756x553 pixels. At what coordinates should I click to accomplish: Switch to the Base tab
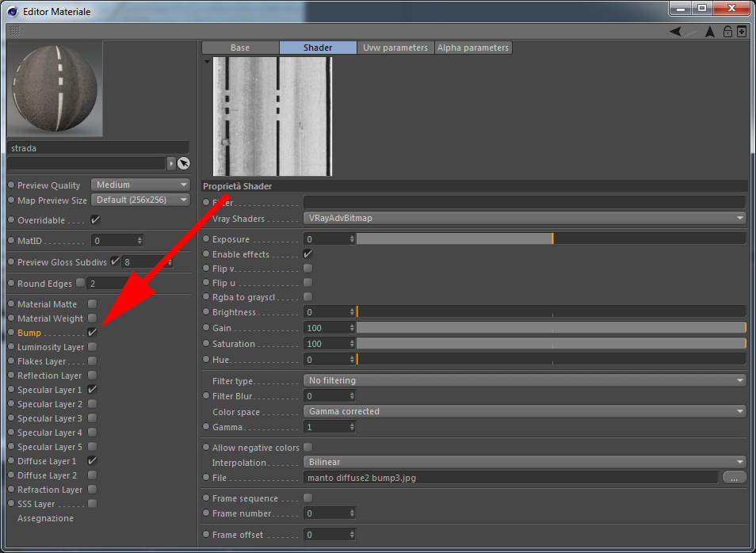tap(240, 48)
